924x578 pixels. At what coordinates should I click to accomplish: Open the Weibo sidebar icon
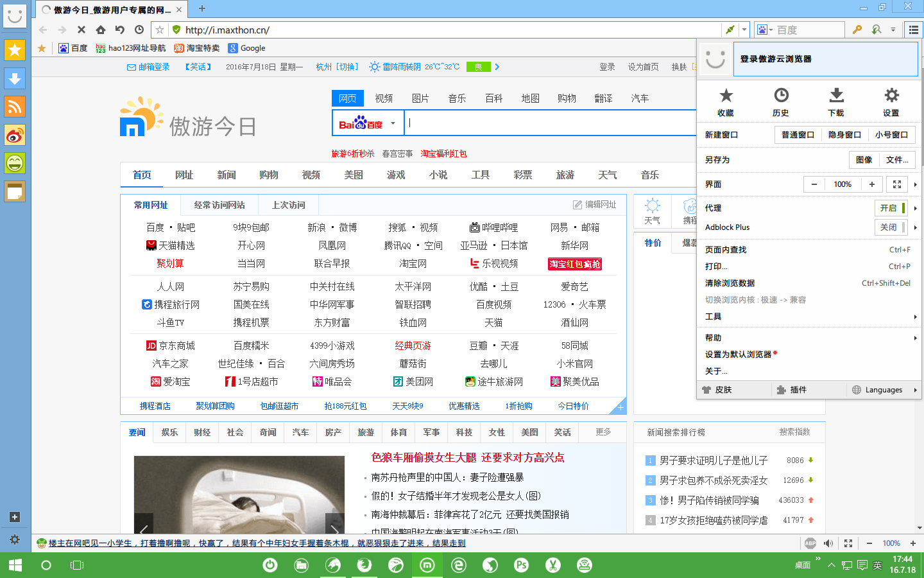(15, 135)
